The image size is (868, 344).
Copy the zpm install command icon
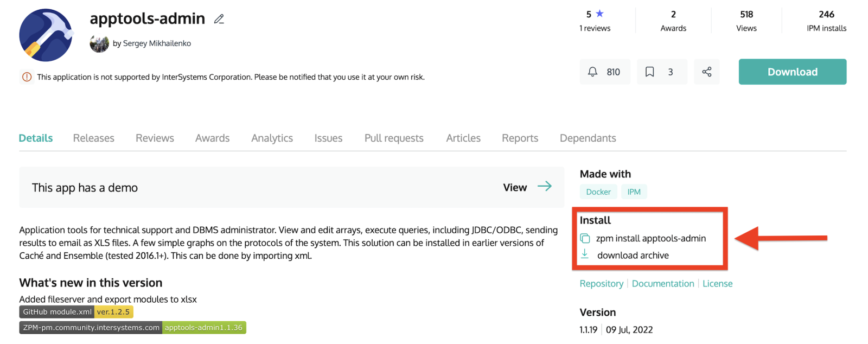pyautogui.click(x=585, y=238)
